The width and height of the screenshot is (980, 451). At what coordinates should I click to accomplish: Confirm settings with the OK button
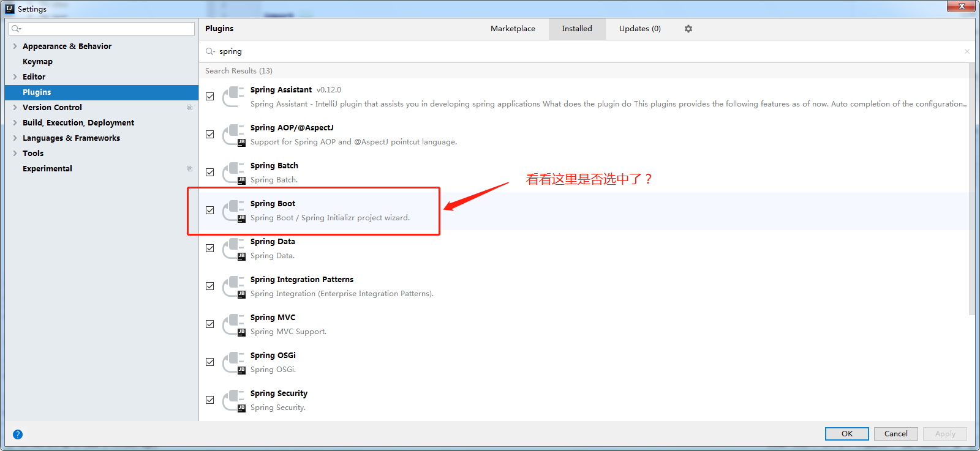click(847, 434)
